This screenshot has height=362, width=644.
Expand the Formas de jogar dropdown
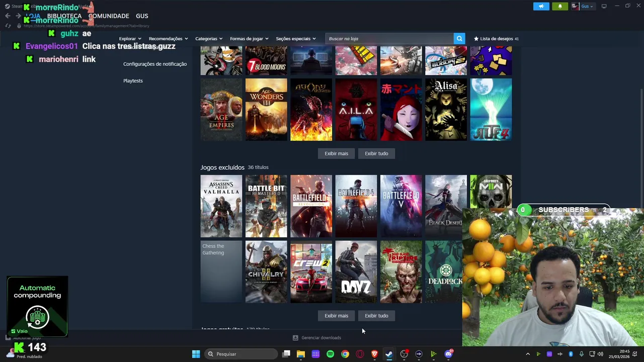coord(249,39)
